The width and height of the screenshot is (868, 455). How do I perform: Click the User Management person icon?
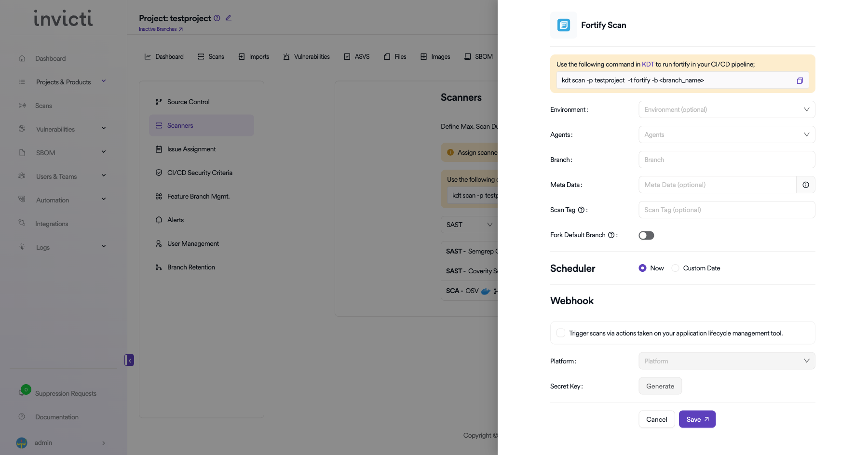(x=159, y=243)
